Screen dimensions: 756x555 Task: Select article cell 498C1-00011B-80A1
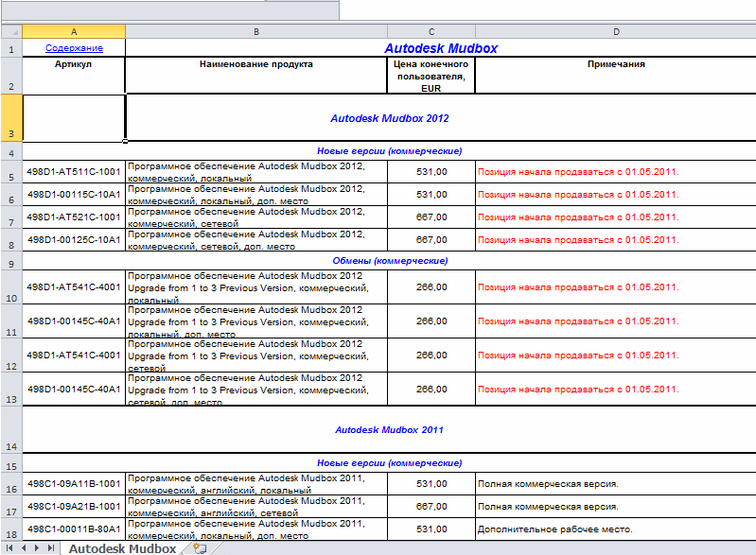[73, 529]
